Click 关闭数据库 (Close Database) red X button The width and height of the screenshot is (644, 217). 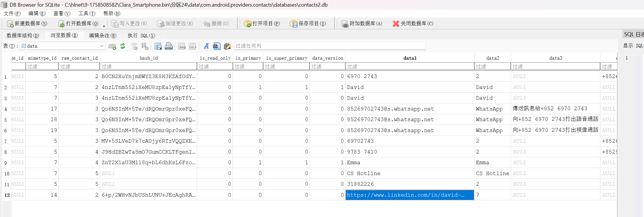point(413,24)
